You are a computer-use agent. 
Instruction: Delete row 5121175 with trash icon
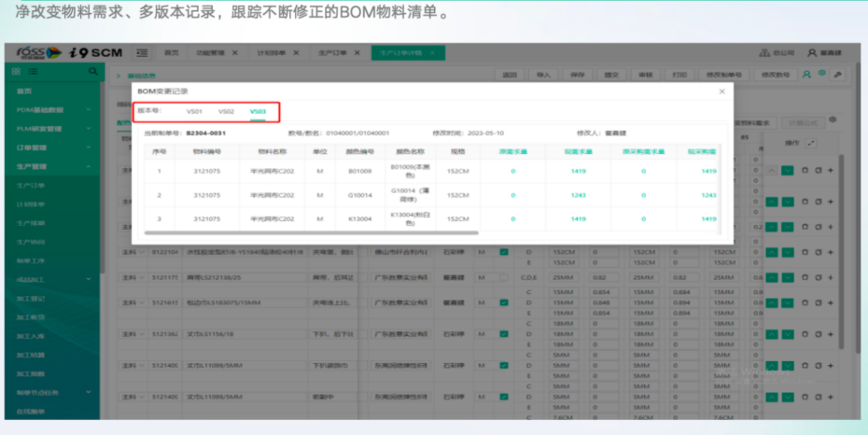(x=805, y=278)
